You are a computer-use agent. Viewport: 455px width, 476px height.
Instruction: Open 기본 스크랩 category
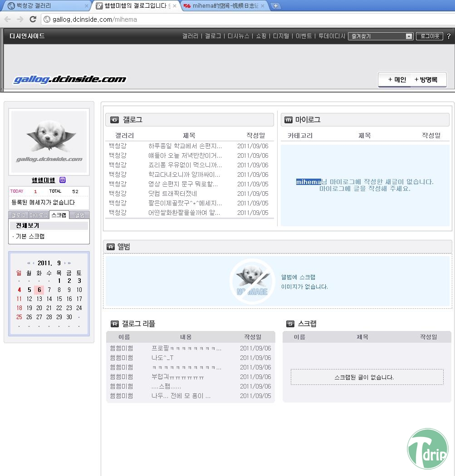(30, 236)
